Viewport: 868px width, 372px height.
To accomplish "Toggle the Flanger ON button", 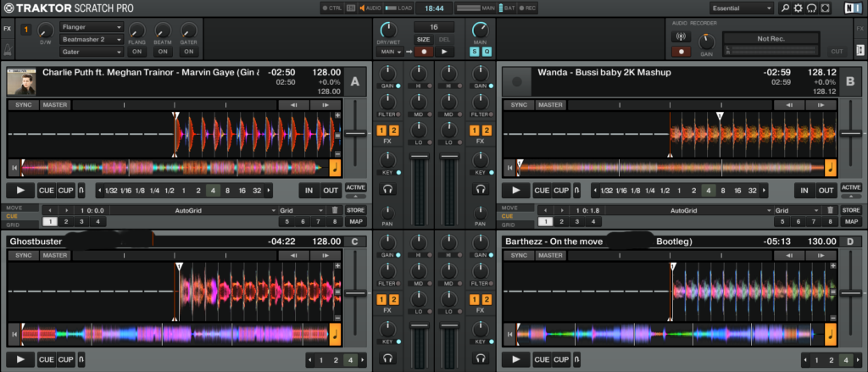I will tap(136, 52).
